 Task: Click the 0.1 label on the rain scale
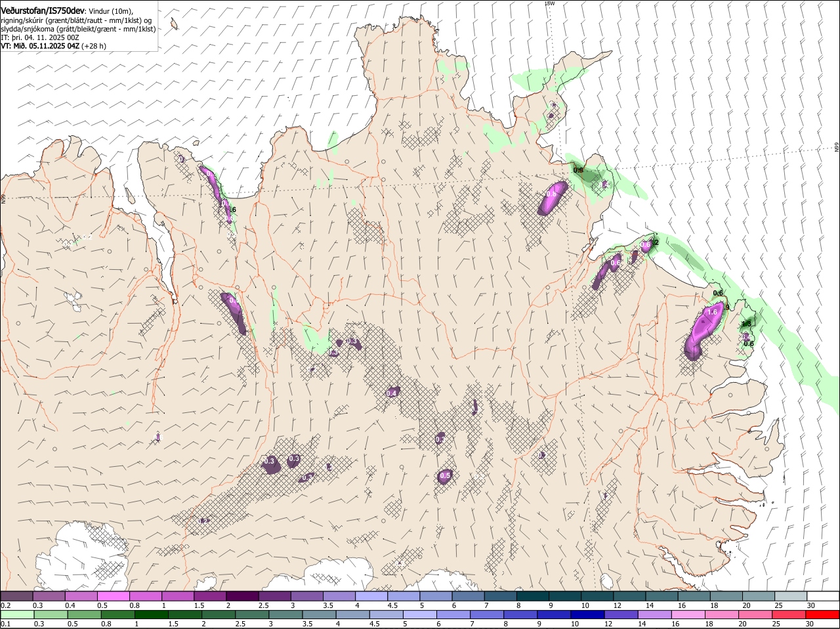pyautogui.click(x=5, y=623)
